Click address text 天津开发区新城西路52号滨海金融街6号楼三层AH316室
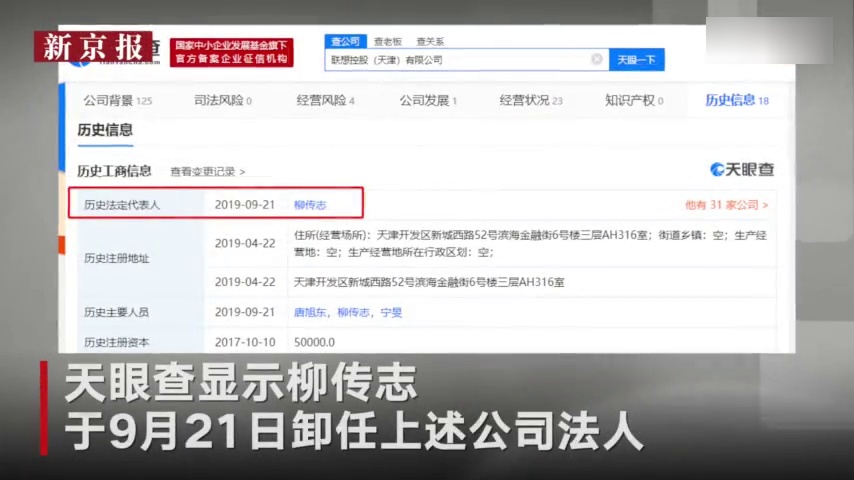This screenshot has height=480, width=854. coord(429,282)
